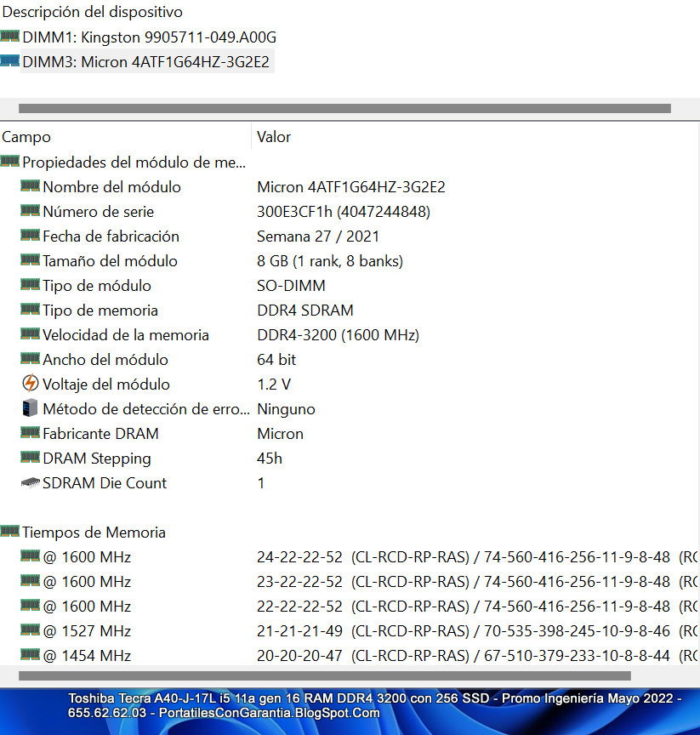The height and width of the screenshot is (735, 700).
Task: Click the value 64 bit
Action: coord(276,360)
